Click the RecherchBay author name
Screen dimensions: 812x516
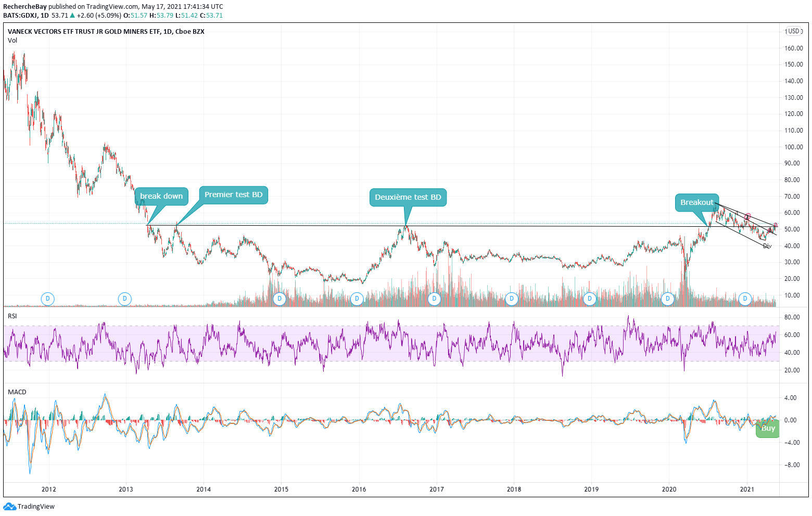(x=25, y=7)
